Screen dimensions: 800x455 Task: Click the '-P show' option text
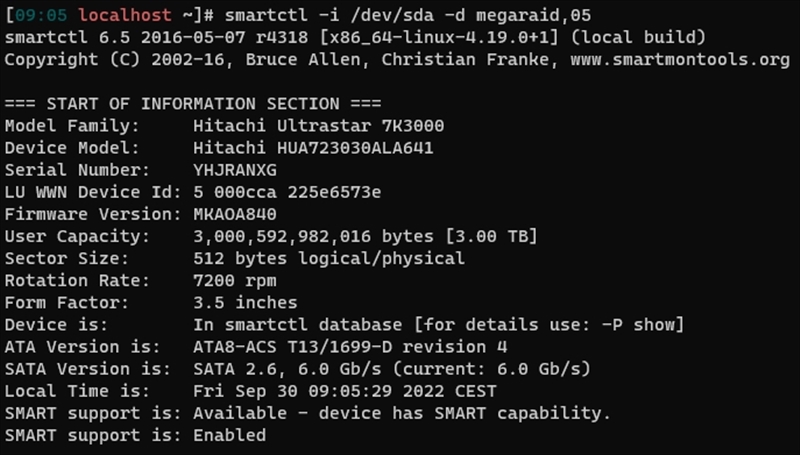[x=638, y=325]
